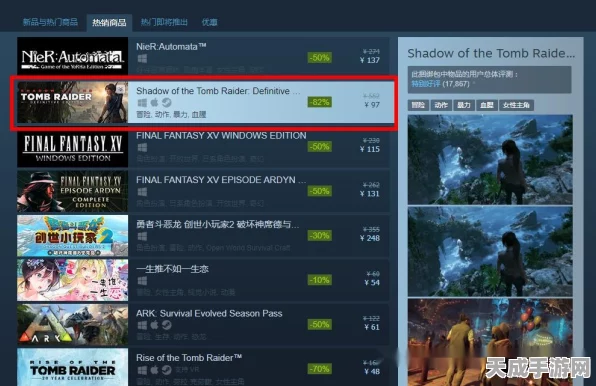Screen dimensions: 596x386
Task: Click the -30% discount badge
Action: pos(319,236)
